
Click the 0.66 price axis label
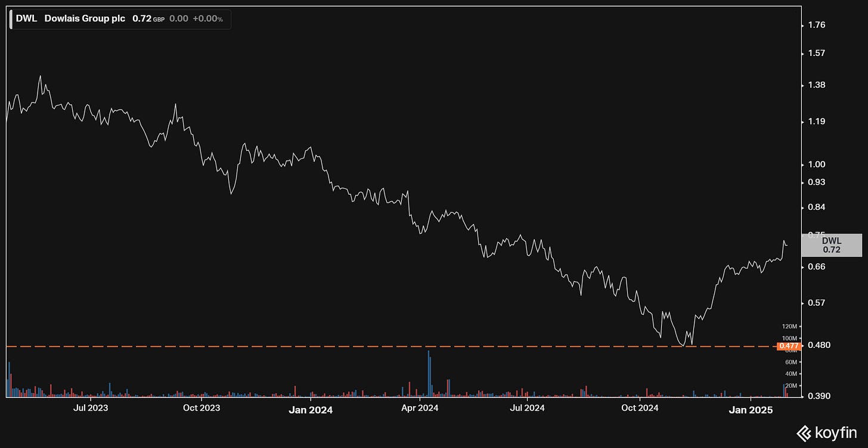pyautogui.click(x=816, y=267)
